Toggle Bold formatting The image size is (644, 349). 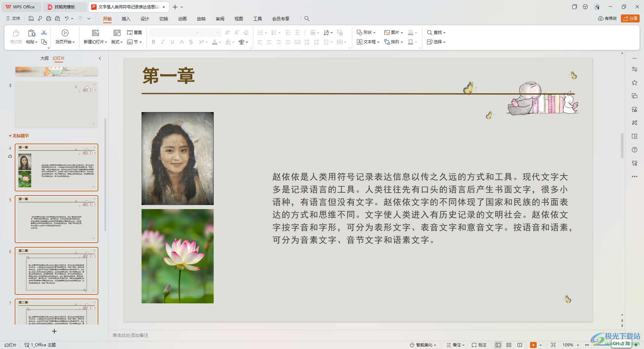(154, 42)
